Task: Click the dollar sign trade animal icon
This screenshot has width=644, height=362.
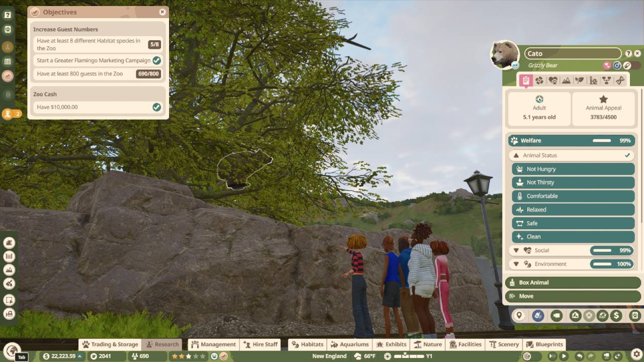Action: click(616, 316)
